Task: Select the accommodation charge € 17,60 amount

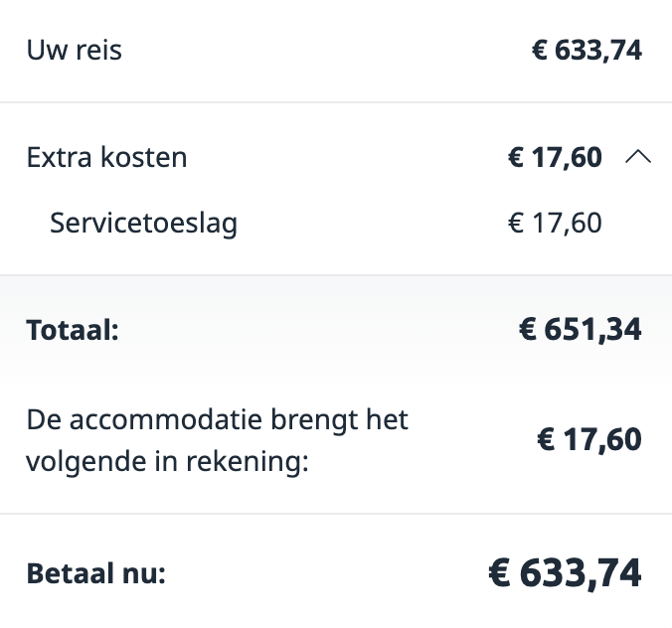Action: pyautogui.click(x=589, y=439)
